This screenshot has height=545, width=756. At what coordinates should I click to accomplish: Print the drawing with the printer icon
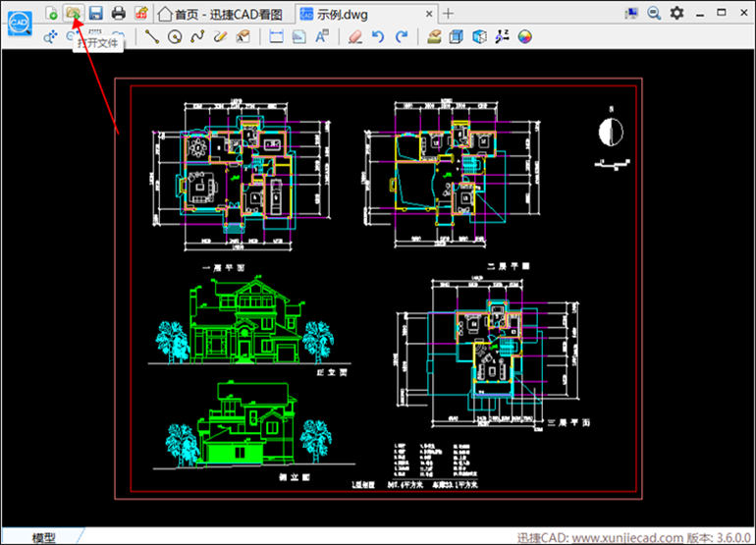tap(119, 13)
